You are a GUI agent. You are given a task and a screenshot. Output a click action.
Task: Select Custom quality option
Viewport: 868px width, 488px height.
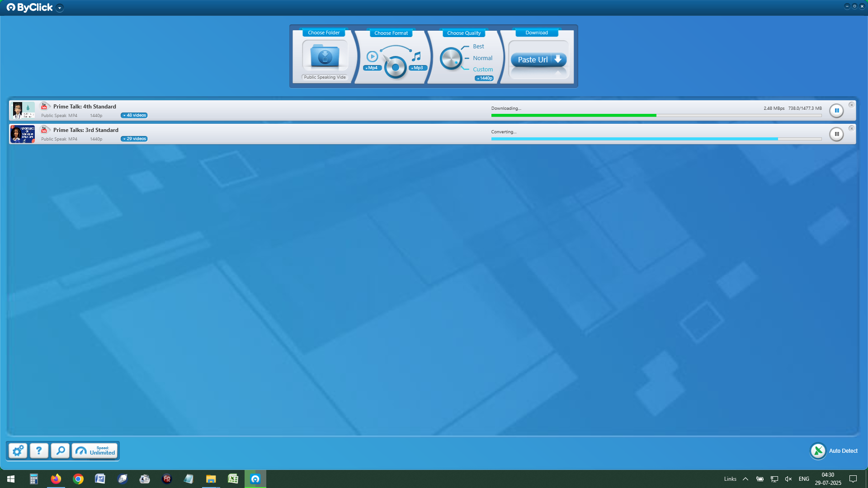pyautogui.click(x=483, y=70)
